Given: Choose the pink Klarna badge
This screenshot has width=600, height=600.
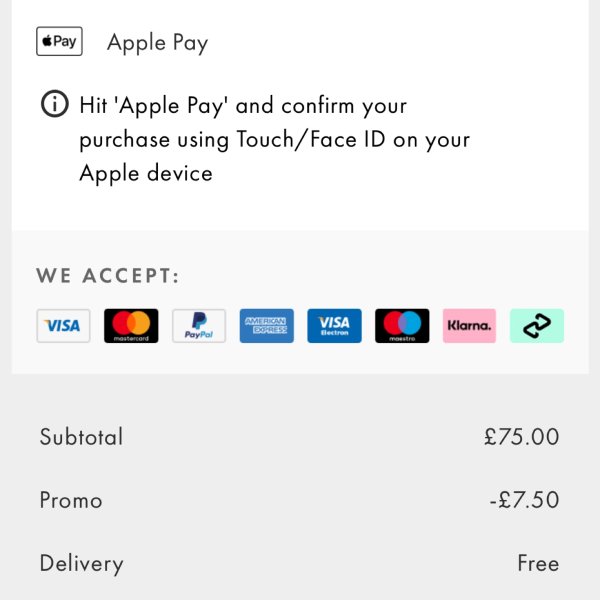Looking at the screenshot, I should click(469, 326).
